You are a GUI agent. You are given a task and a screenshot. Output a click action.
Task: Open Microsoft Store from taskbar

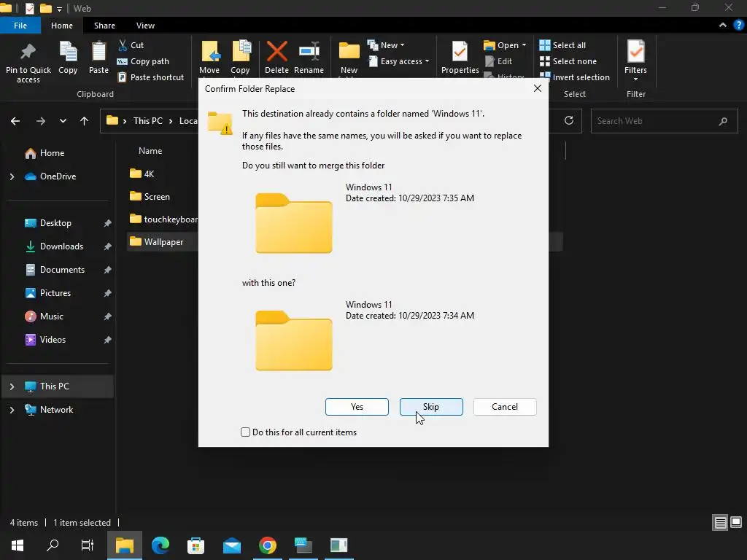[x=196, y=545]
